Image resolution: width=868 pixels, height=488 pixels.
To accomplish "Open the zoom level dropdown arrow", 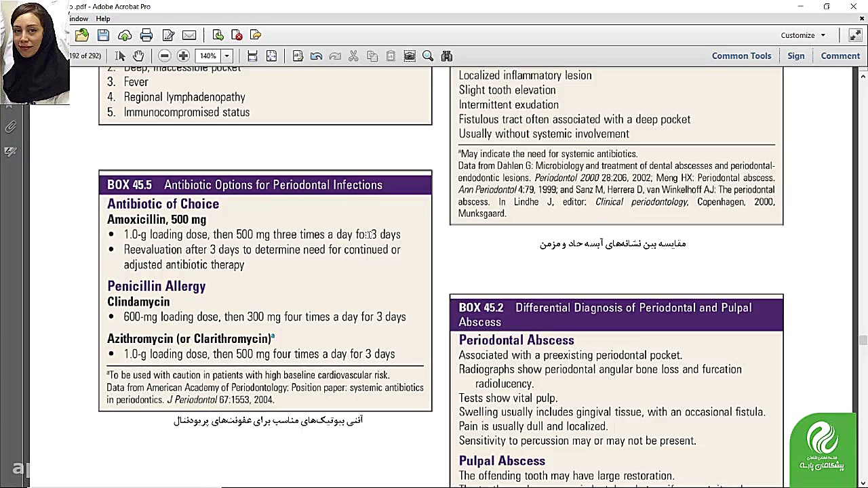I will click(x=227, y=56).
